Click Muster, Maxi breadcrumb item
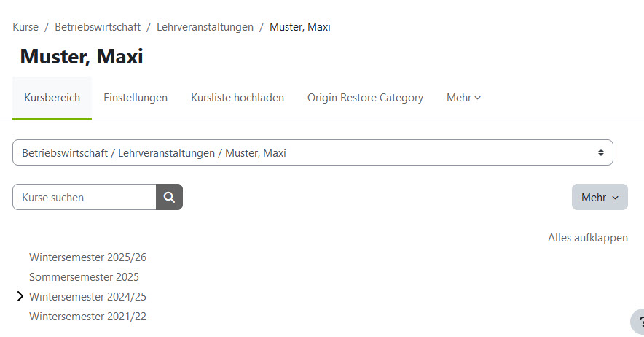 (x=299, y=27)
